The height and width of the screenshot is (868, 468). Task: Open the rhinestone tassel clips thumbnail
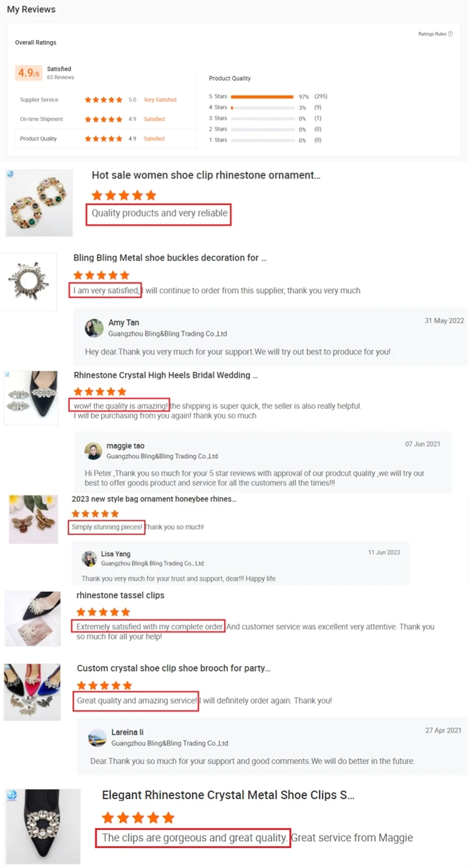[x=32, y=619]
